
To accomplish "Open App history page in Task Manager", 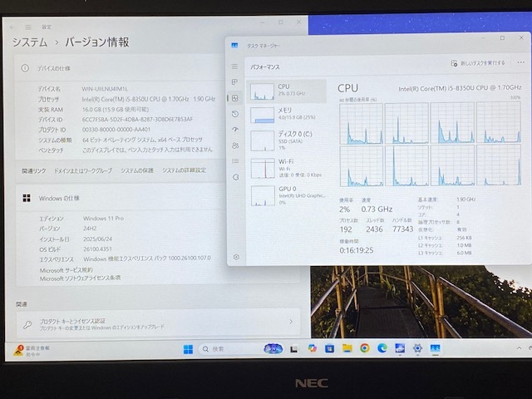I will (x=234, y=114).
